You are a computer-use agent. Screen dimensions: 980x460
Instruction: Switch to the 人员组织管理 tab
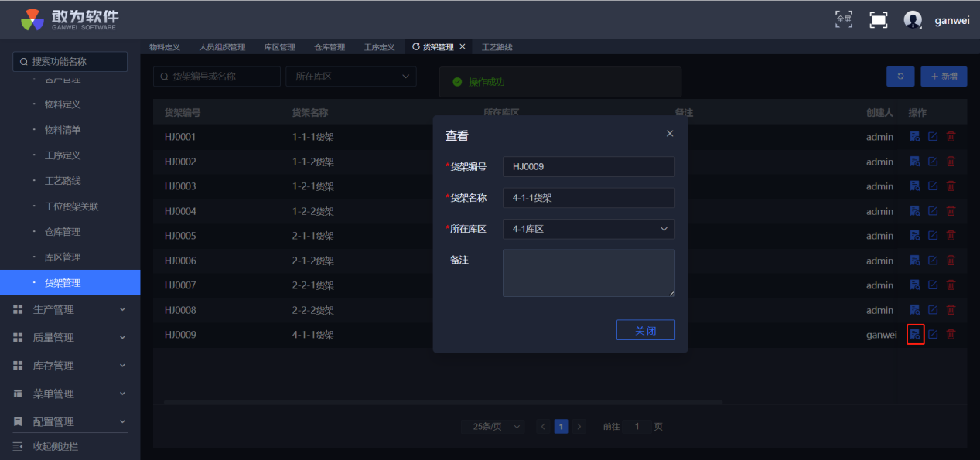click(222, 47)
